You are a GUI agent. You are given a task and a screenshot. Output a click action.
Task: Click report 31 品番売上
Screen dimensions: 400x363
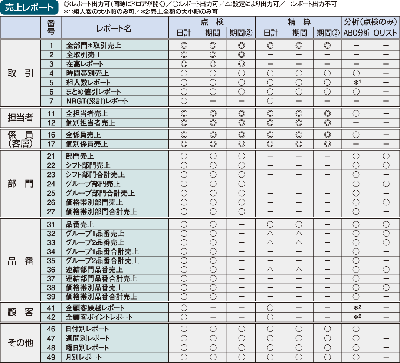80,224
